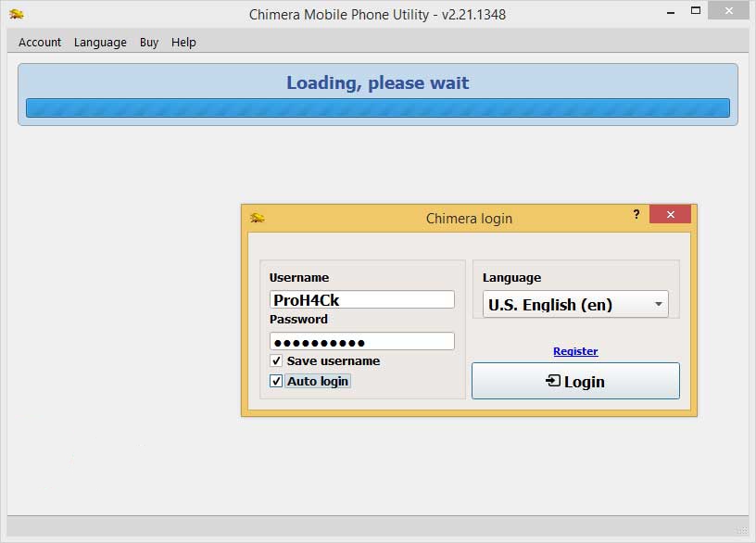Open the Buy menu
This screenshot has width=756, height=543.
click(149, 43)
